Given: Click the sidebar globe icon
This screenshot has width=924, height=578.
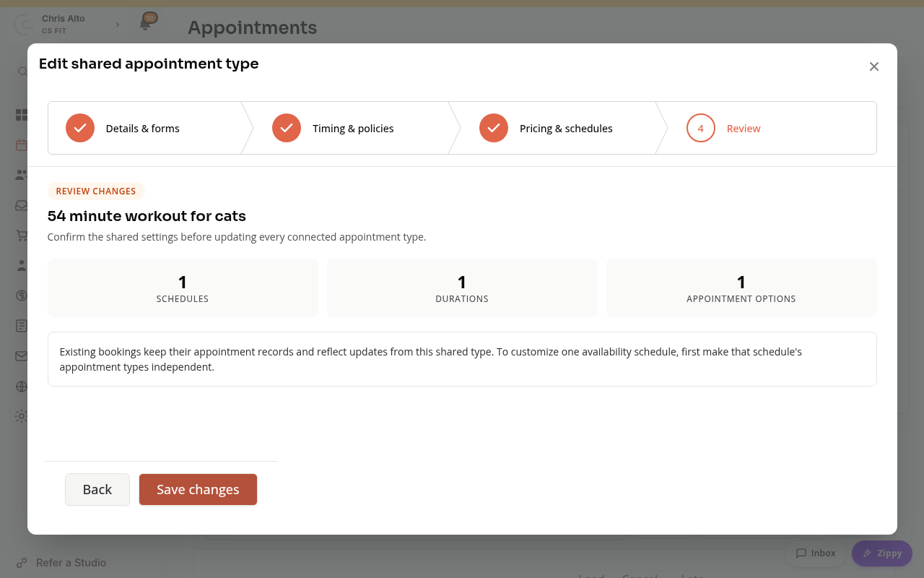Looking at the screenshot, I should click(x=21, y=387).
